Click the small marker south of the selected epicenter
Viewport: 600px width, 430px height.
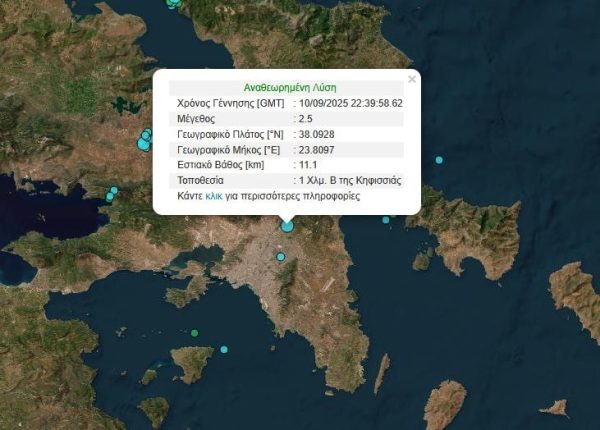[281, 257]
